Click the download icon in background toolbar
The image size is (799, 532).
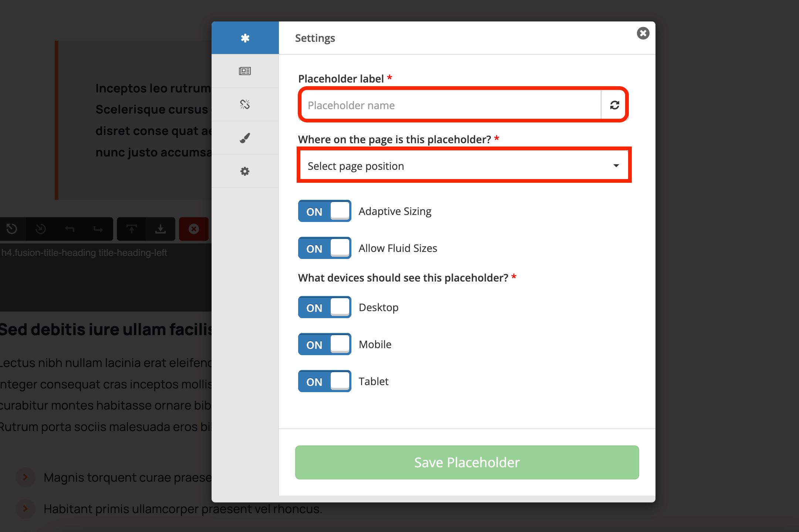160,229
